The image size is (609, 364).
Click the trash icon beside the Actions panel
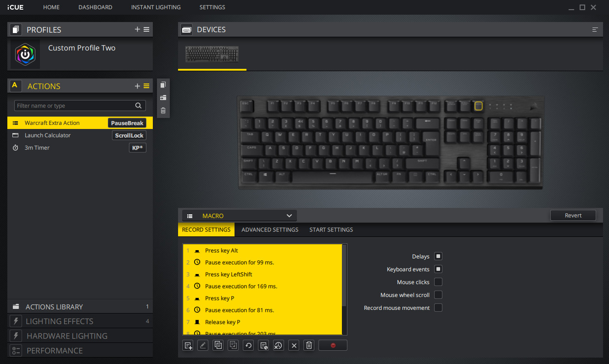tap(163, 111)
